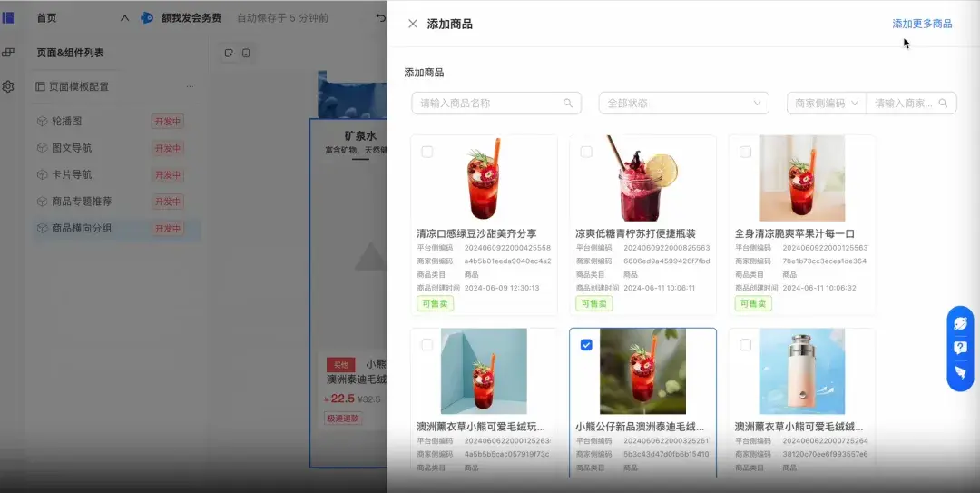This screenshot has width=980, height=493.
Task: Click the cube icon beside 轮播图
Action: [x=42, y=122]
